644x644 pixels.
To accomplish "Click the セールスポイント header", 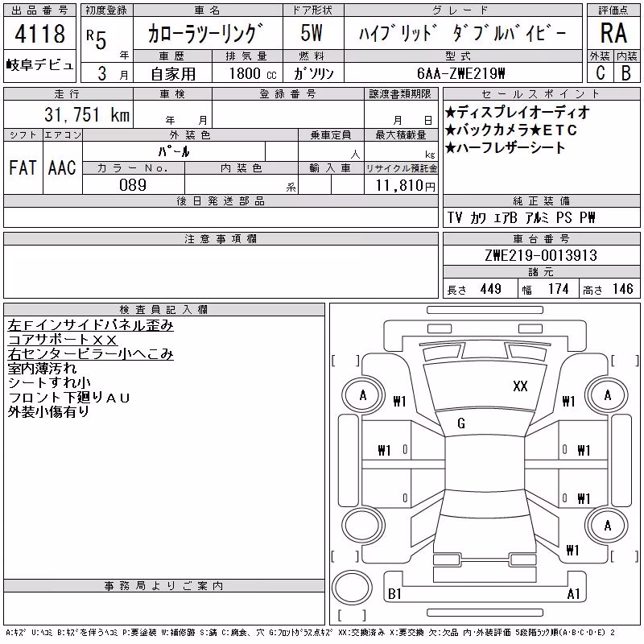I will 541,94.
